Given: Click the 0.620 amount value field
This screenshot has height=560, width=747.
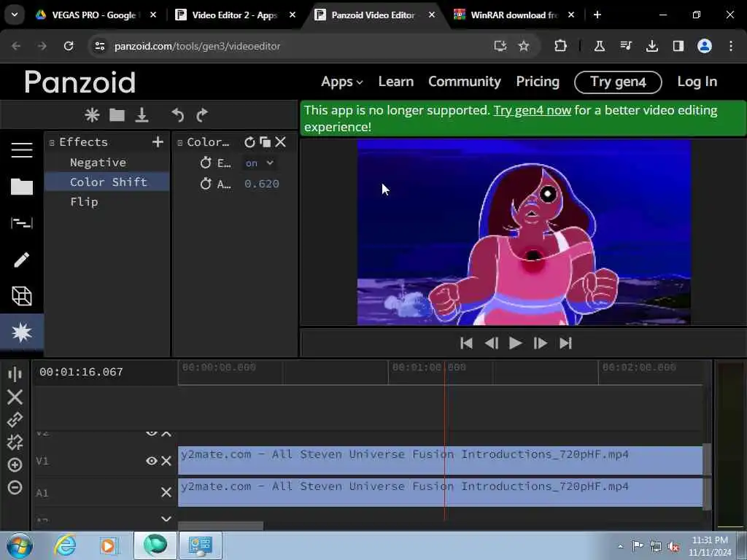Looking at the screenshot, I should [262, 184].
